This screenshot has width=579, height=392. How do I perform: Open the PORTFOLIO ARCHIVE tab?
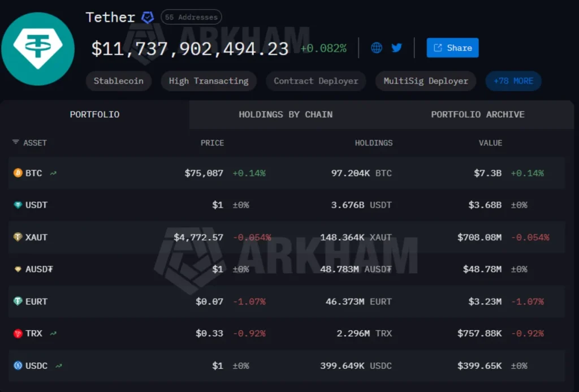(477, 114)
